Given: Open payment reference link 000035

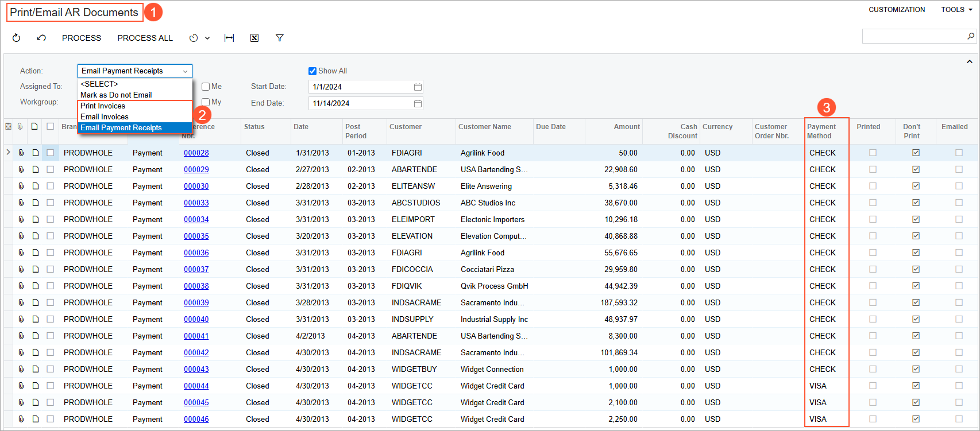Looking at the screenshot, I should 196,236.
